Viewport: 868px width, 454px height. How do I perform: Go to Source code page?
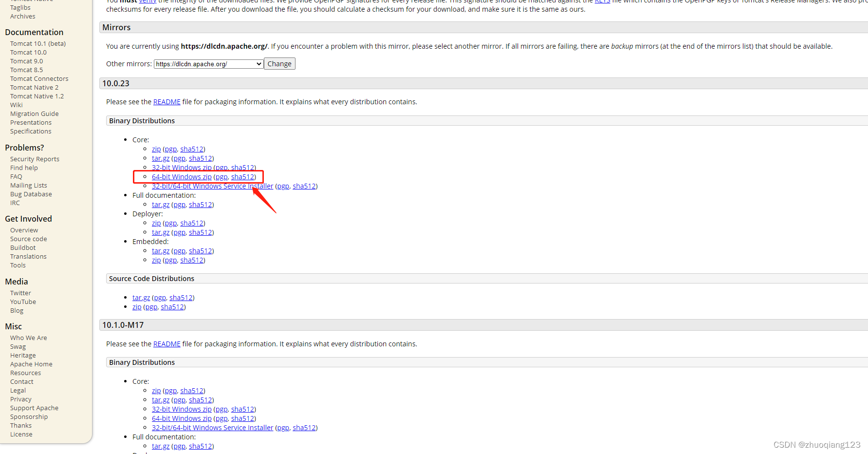29,239
